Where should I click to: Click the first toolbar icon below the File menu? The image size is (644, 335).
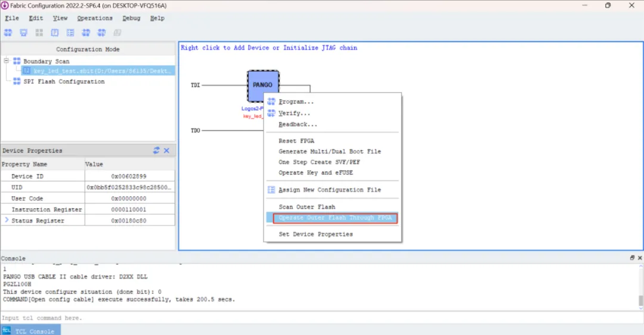pyautogui.click(x=8, y=32)
